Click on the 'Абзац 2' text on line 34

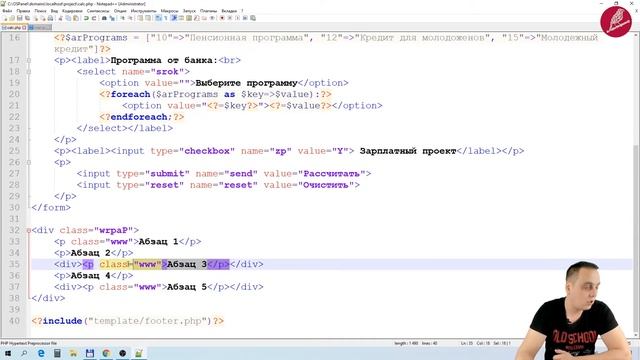tap(91, 253)
